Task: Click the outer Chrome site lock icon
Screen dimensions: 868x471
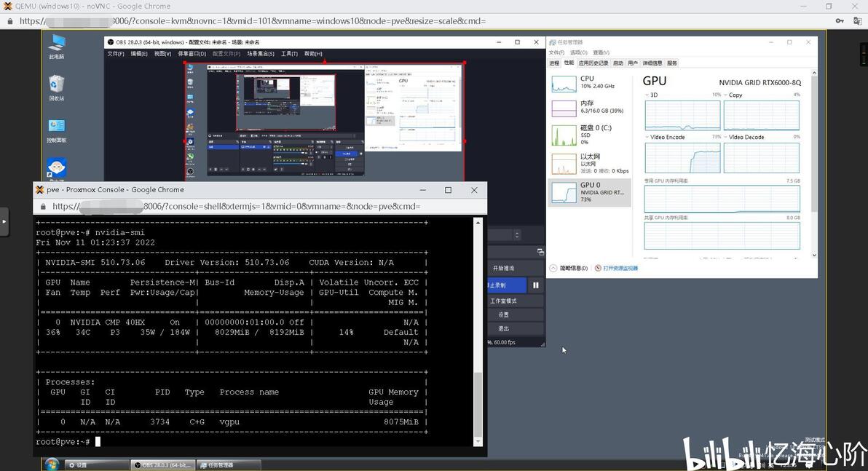Action: point(9,21)
